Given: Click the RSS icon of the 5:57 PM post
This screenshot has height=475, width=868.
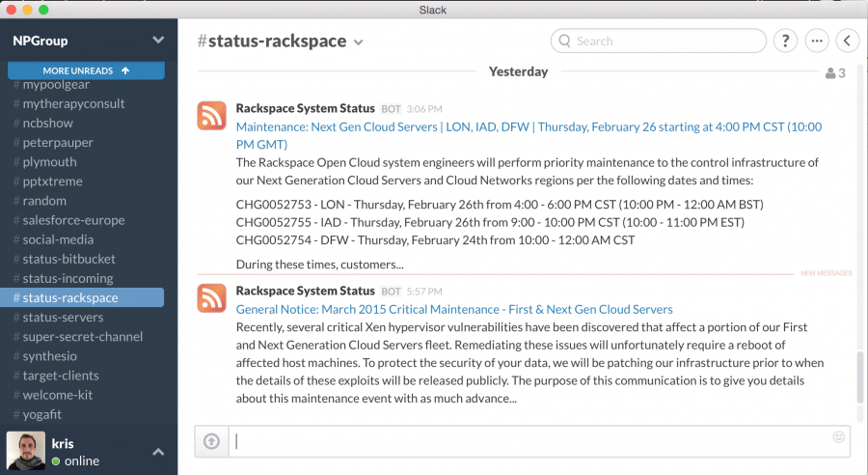Looking at the screenshot, I should pos(211,298).
